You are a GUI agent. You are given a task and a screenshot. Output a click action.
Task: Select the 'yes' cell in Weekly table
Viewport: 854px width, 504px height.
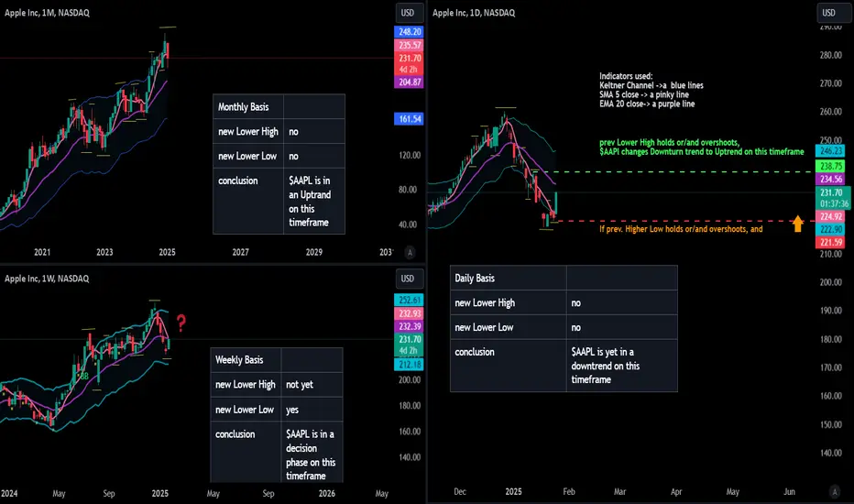(x=312, y=410)
